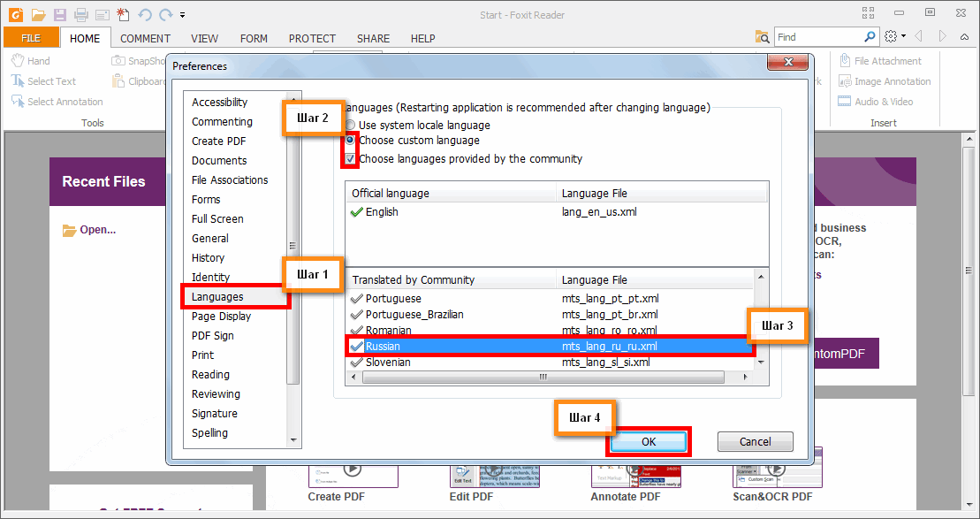Click the magnifier icon in Find box
980x519 pixels.
(870, 37)
